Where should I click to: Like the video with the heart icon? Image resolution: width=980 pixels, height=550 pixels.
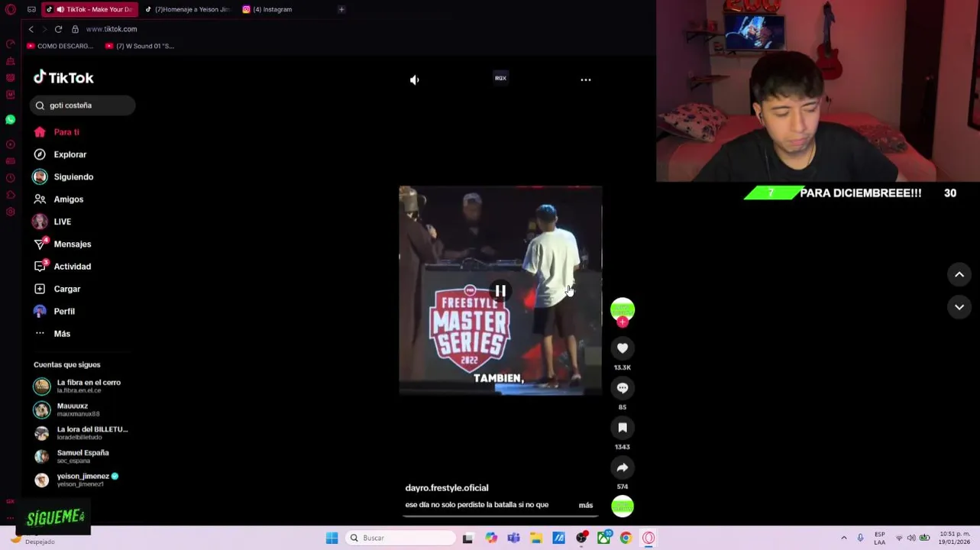pos(623,348)
